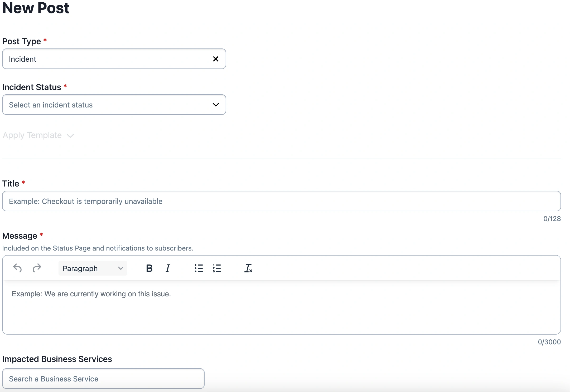Clear the Incident post type selection
Image resolution: width=570 pixels, height=392 pixels.
pyautogui.click(x=216, y=59)
